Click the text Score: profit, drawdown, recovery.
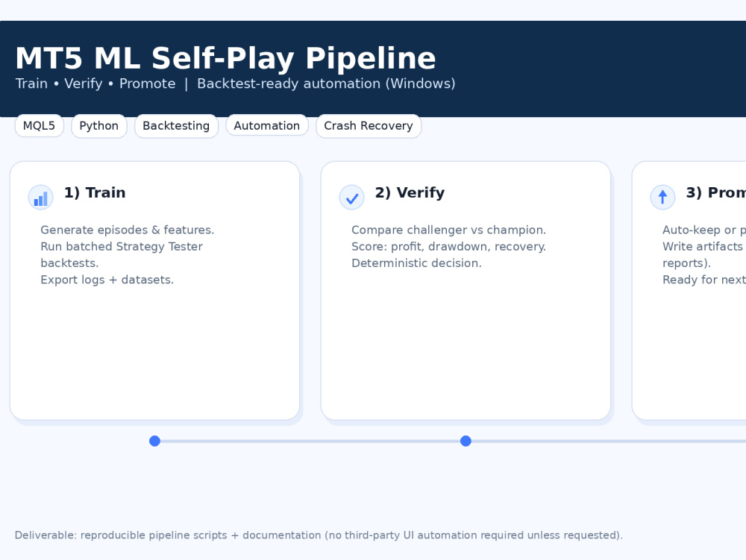The image size is (746, 560). pyautogui.click(x=448, y=247)
